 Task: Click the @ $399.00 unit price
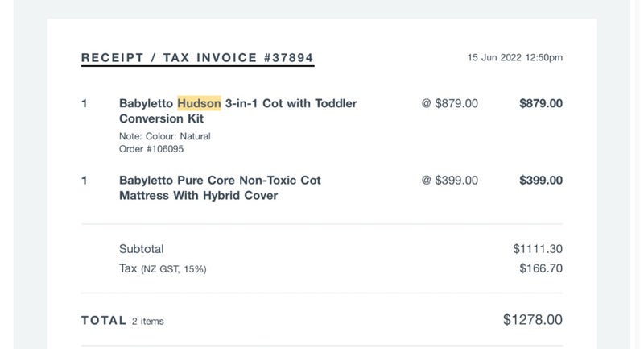point(450,180)
